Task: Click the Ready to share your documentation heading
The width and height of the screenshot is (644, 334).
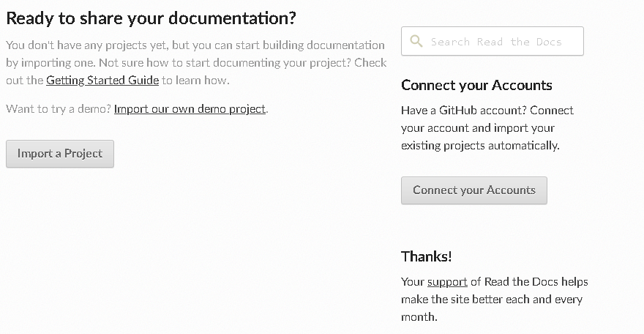Action: tap(151, 18)
